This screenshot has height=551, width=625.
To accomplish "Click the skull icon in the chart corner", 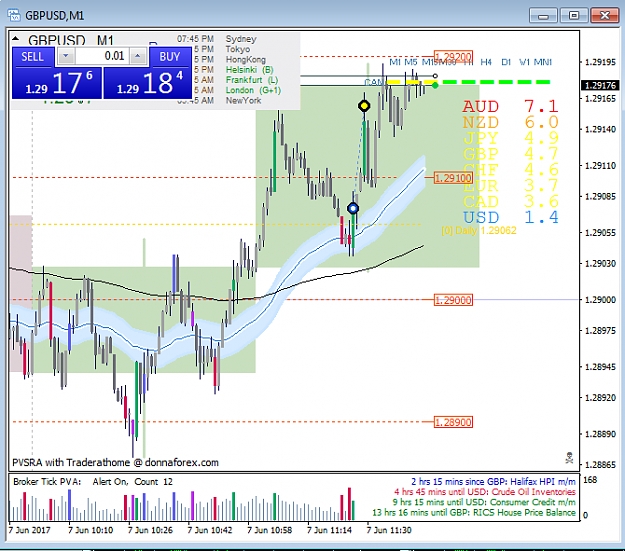I will coord(570,458).
